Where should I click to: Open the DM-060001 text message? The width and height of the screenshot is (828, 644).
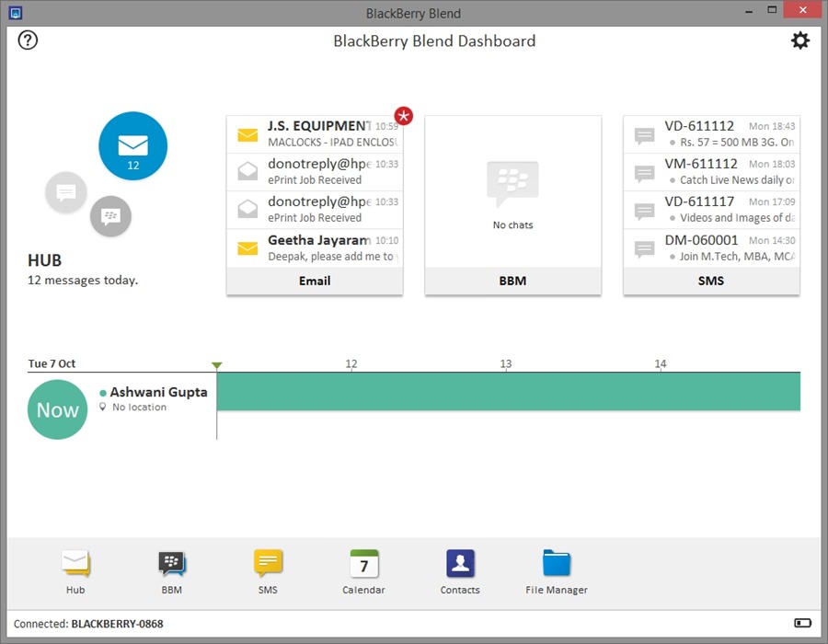(711, 248)
